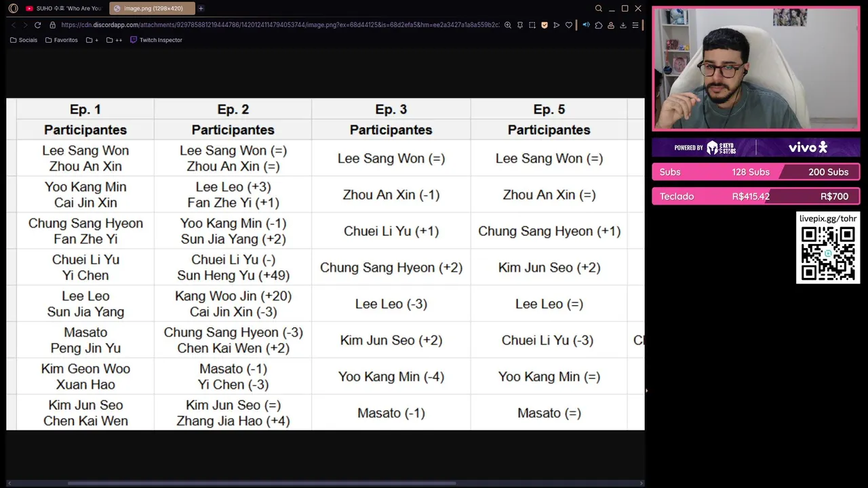Image resolution: width=868 pixels, height=488 pixels.
Task: Click the 'Chung Sang Hyeon (+1)' cell in Ep. 5
Action: tap(549, 231)
